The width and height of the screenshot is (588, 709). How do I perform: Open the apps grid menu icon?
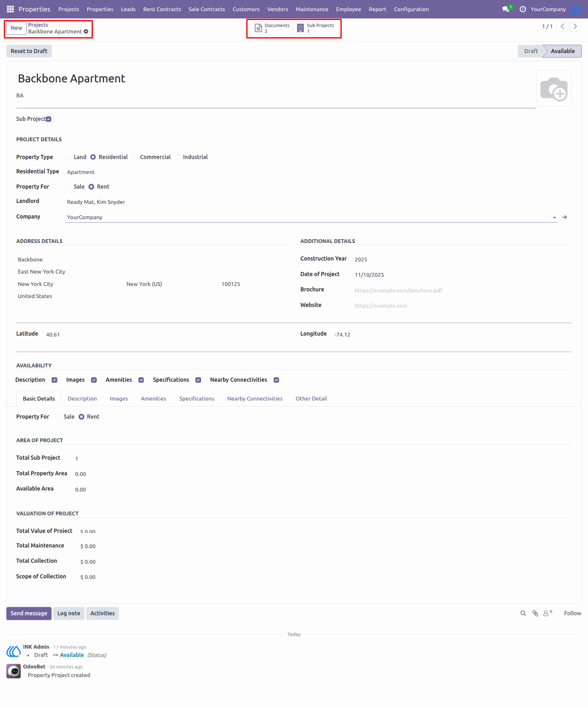10,9
